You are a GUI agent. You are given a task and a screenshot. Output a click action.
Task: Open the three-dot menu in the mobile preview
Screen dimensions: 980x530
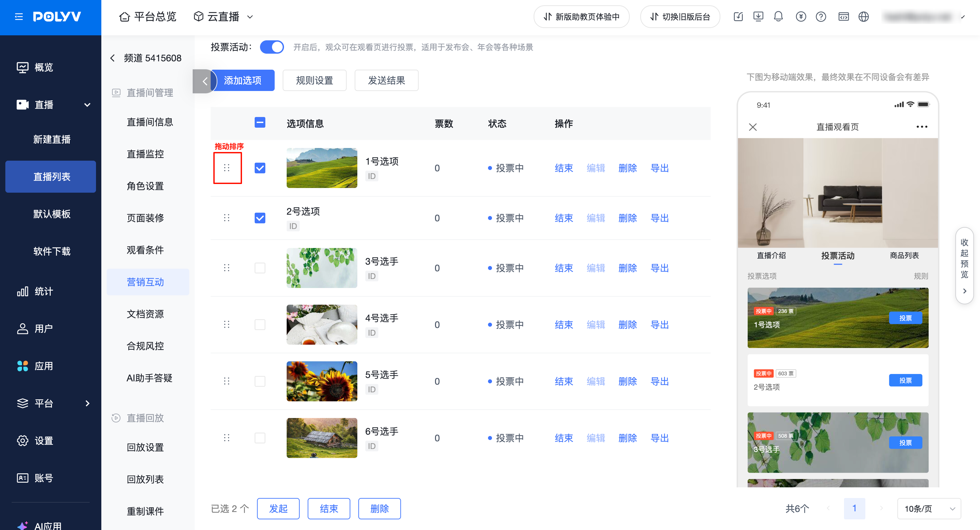[x=922, y=127]
